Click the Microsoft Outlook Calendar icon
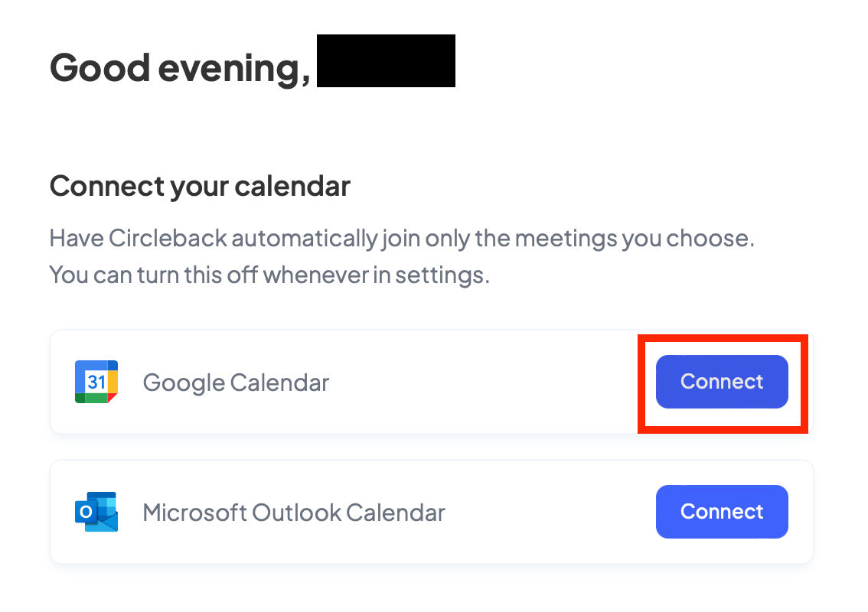 96,512
